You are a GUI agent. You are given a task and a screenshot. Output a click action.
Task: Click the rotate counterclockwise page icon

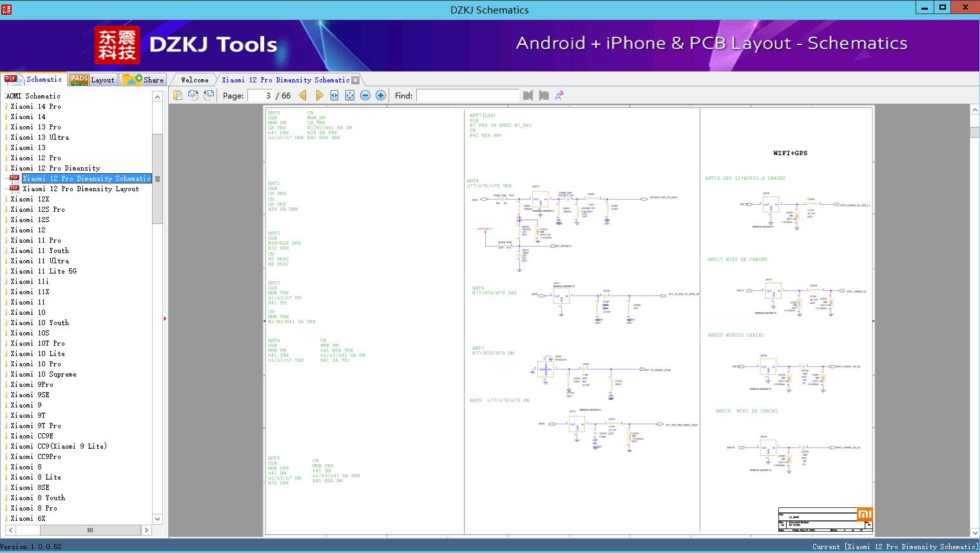click(193, 95)
